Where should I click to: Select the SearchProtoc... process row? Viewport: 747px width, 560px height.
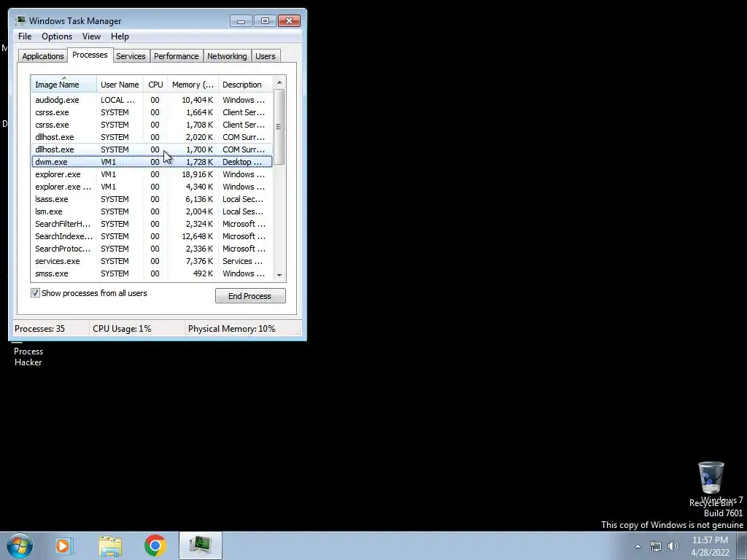[152, 249]
